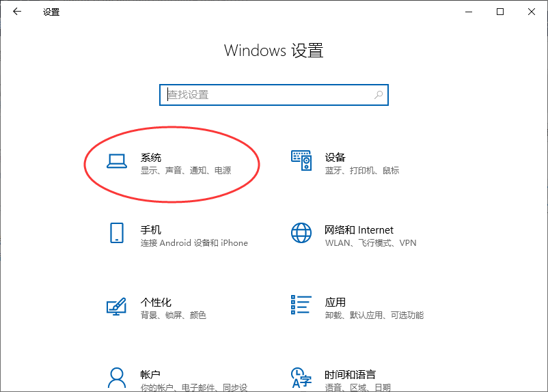The height and width of the screenshot is (392, 548).
Task: Click 蓝牙、打印机、鼠标 description
Action: [362, 171]
